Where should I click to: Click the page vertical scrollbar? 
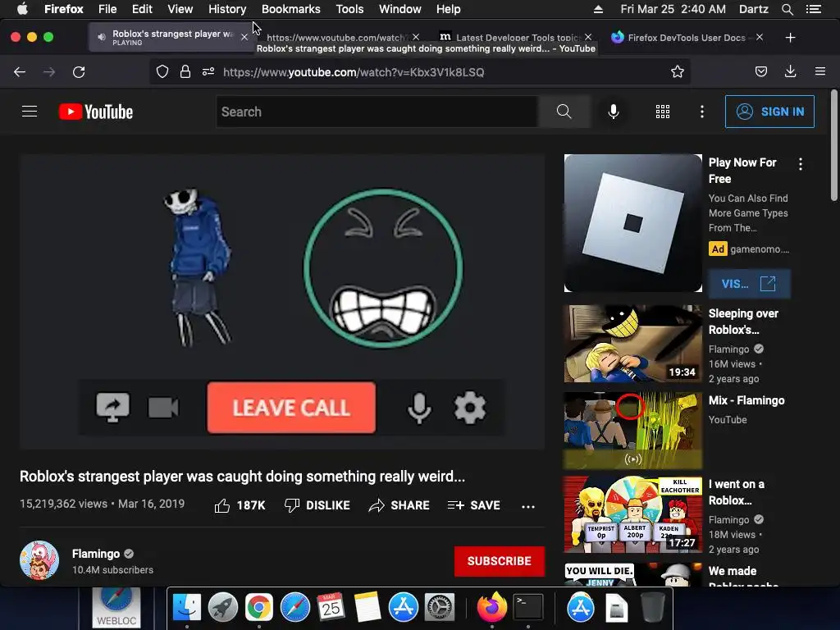tap(834, 146)
